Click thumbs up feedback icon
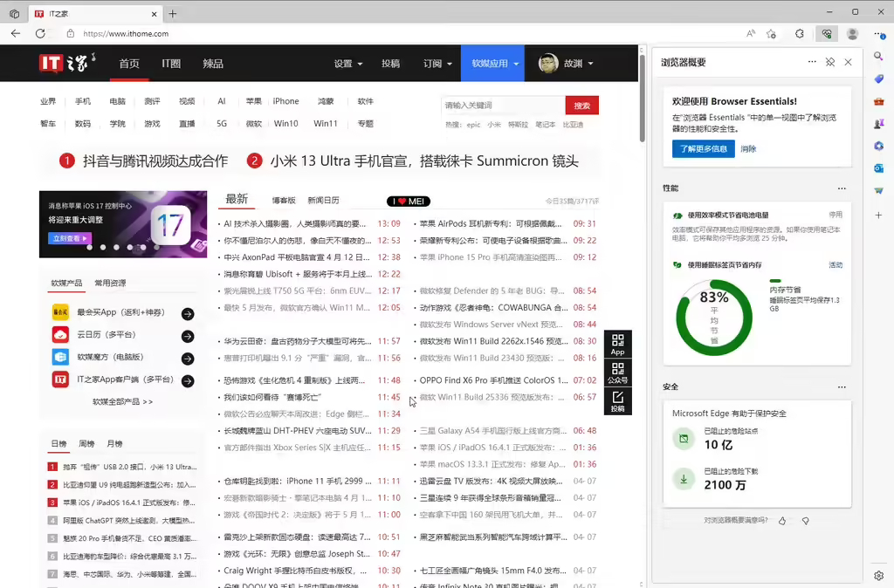This screenshot has width=894, height=588. pyautogui.click(x=782, y=521)
